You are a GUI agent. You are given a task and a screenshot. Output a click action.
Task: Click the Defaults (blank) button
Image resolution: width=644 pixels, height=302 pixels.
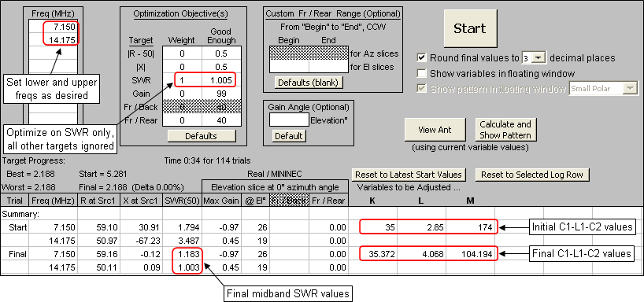(x=308, y=83)
